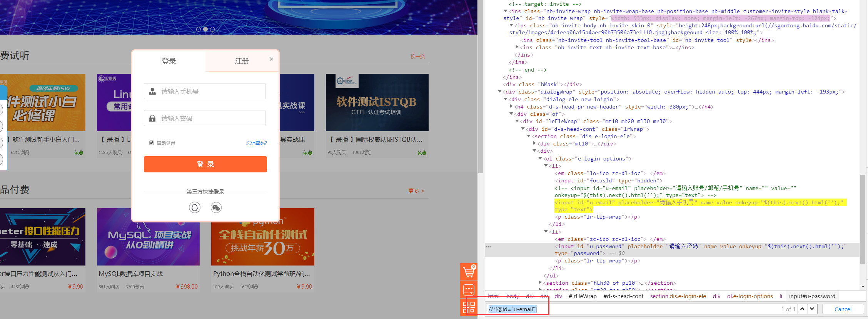Switch to the 注册 register tab

(242, 61)
